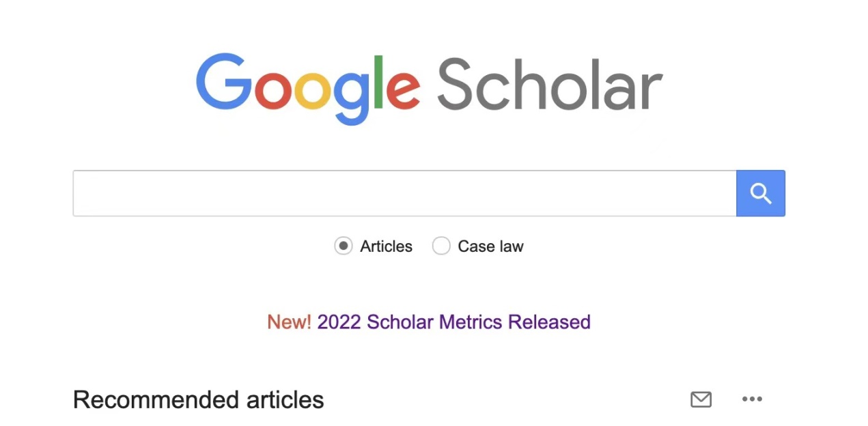Click the Recommended articles heading
This screenshot has width=868, height=426.
click(198, 399)
